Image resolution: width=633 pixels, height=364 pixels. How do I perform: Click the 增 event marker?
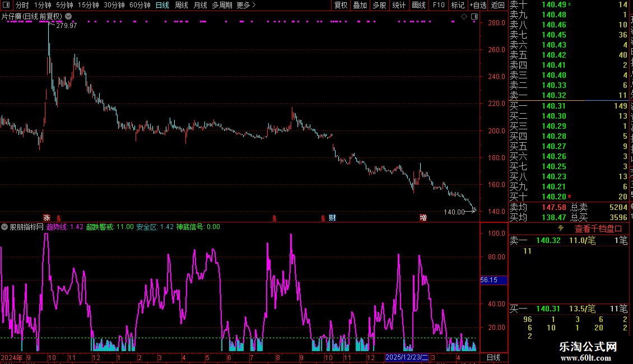coord(423,217)
